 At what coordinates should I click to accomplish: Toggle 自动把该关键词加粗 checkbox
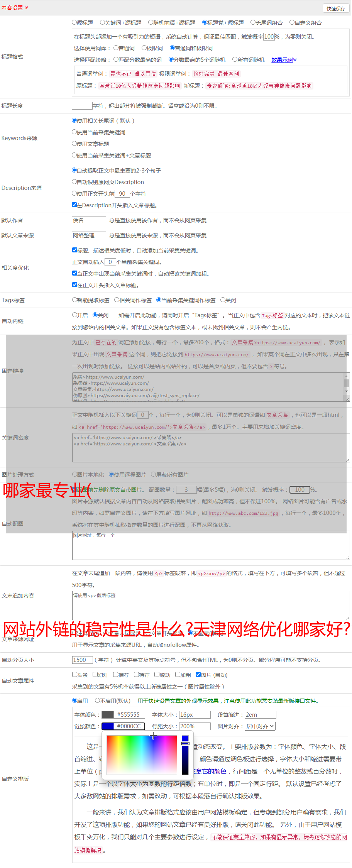point(74,273)
